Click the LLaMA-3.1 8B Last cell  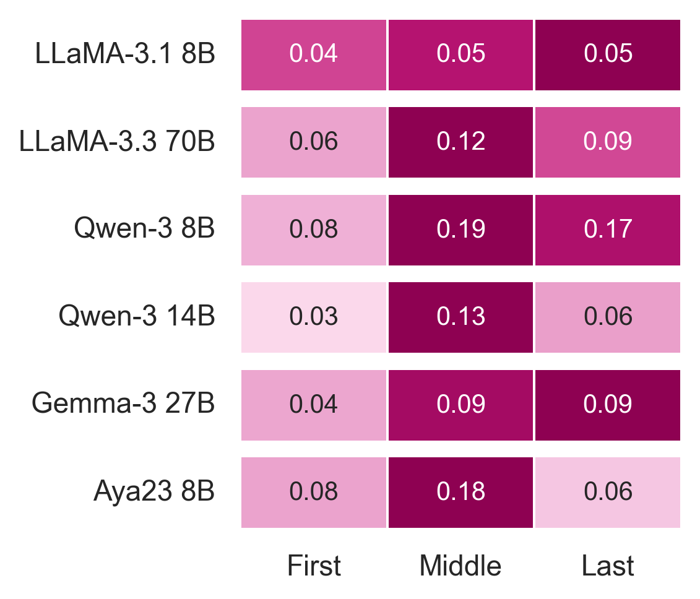pos(608,54)
